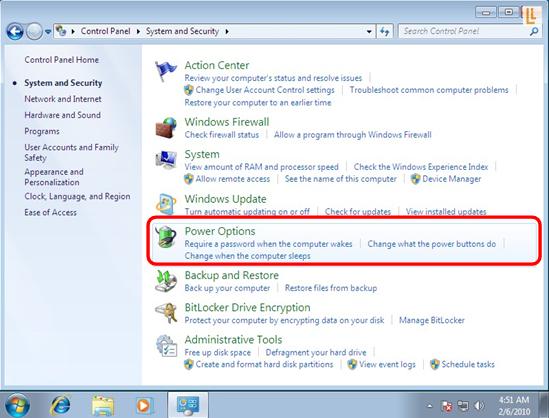This screenshot has height=418, width=549.
Task: Open the Action Center flag icon
Action: [166, 71]
